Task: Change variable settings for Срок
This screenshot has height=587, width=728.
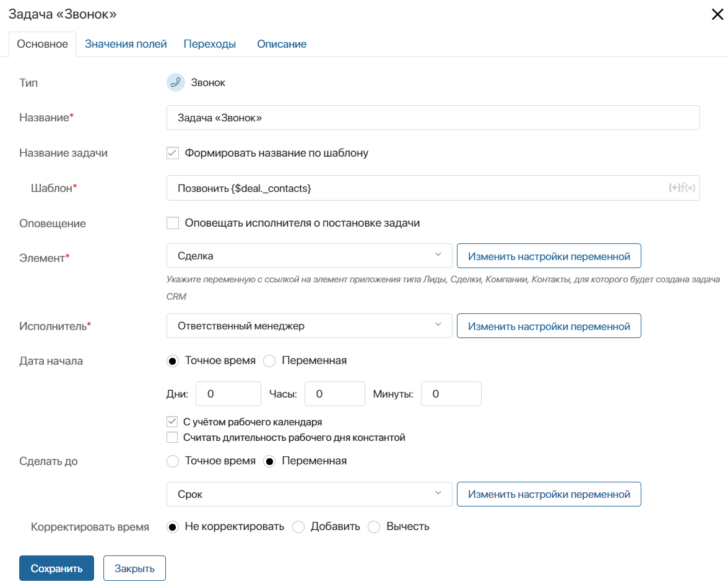Action: [x=548, y=494]
